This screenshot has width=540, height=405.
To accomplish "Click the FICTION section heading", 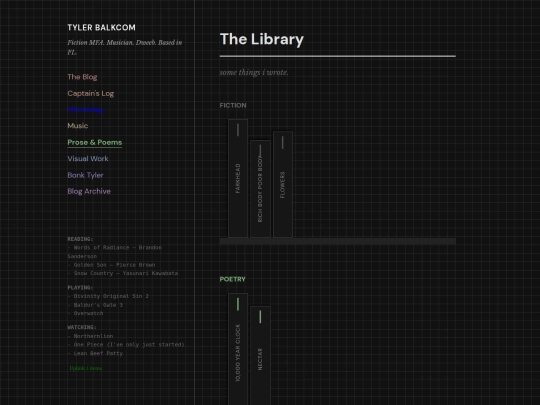I will pyautogui.click(x=233, y=105).
